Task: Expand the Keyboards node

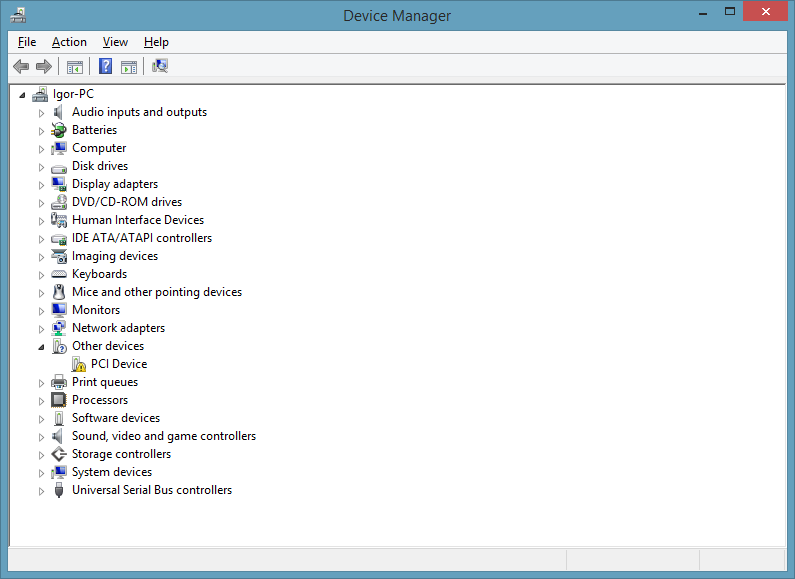Action: pyautogui.click(x=42, y=275)
